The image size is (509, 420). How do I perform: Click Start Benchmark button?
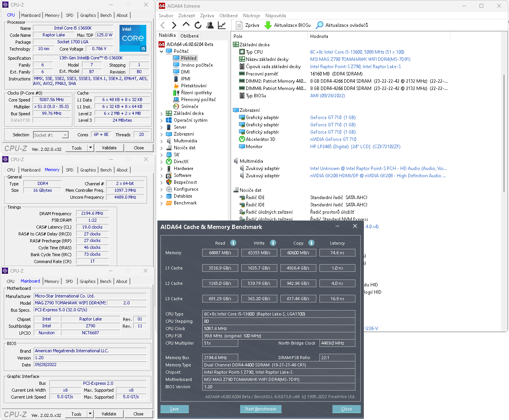click(x=260, y=409)
